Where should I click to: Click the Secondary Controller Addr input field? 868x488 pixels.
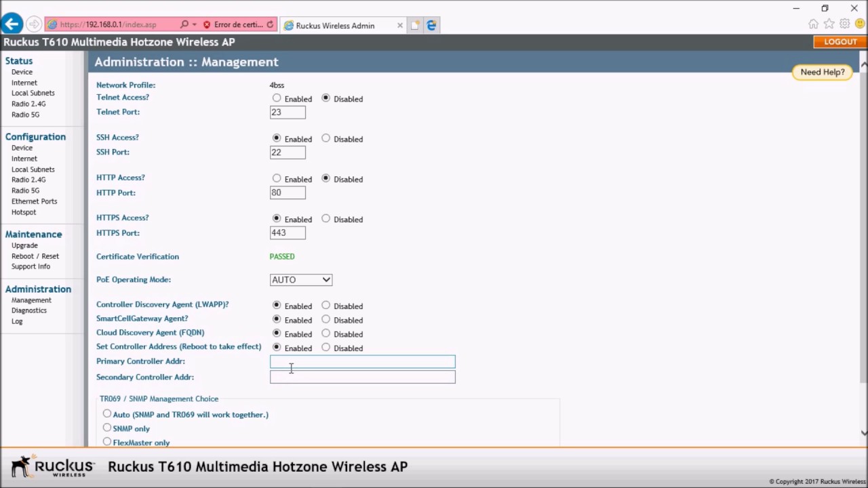[363, 377]
